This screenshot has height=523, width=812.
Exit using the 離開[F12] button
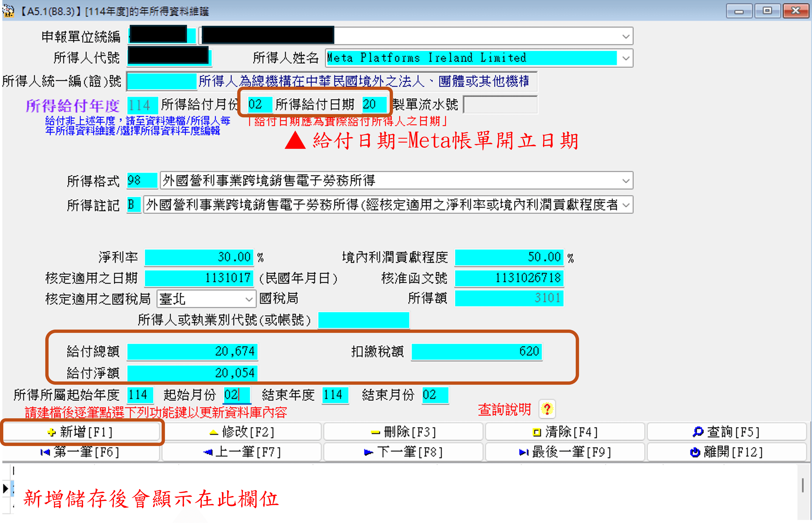coord(727,452)
